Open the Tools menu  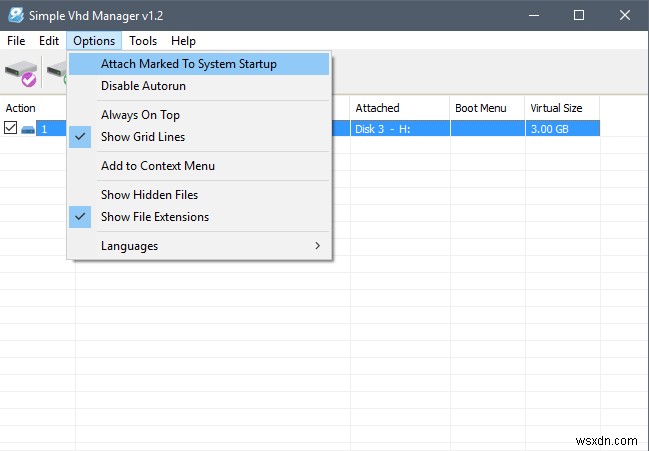click(143, 41)
